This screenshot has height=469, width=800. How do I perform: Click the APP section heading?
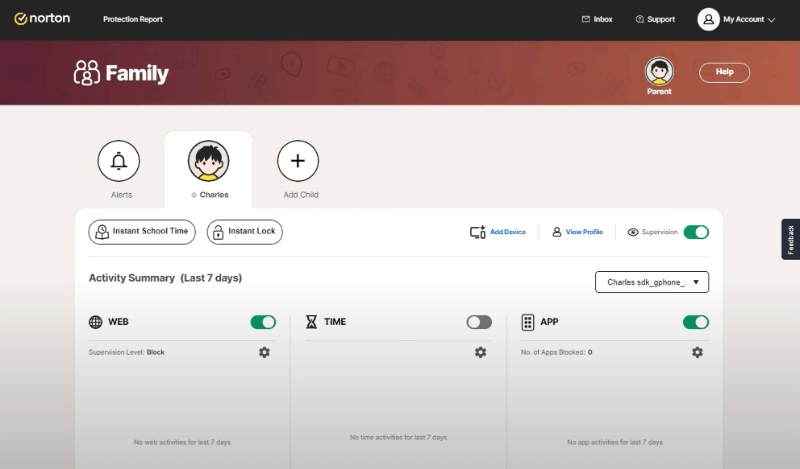tap(549, 322)
